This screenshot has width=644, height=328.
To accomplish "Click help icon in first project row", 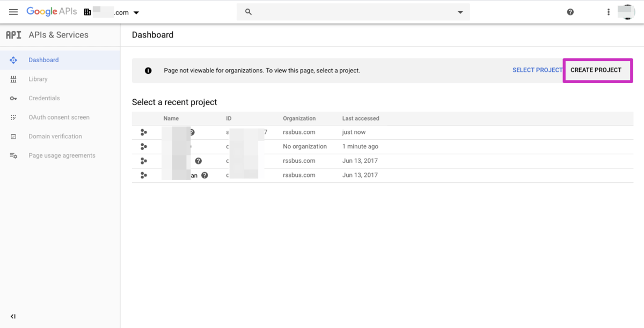I will coord(192,132).
